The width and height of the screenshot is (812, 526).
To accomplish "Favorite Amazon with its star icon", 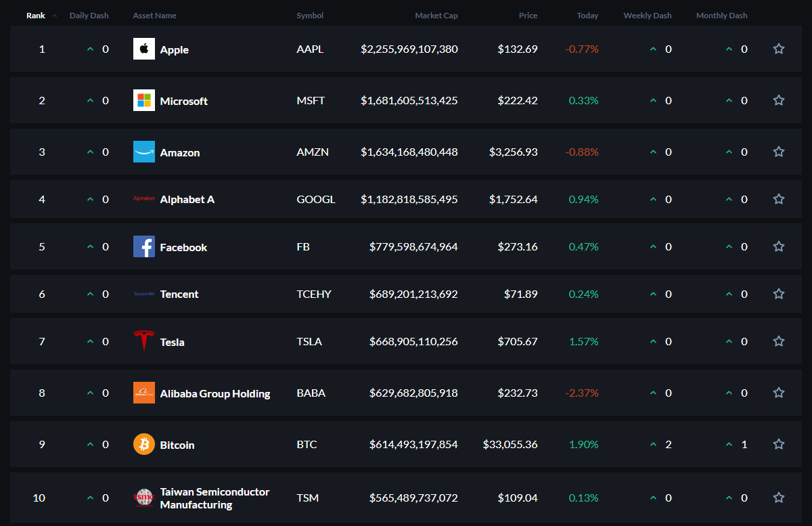I will (x=779, y=152).
